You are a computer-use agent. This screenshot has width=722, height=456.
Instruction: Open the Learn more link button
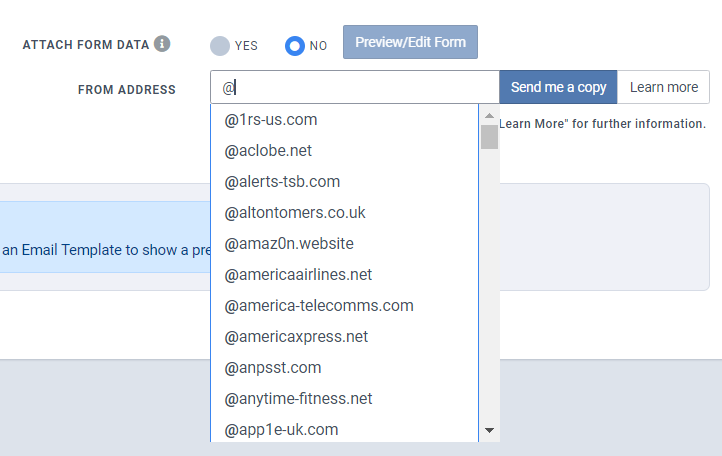tap(664, 87)
